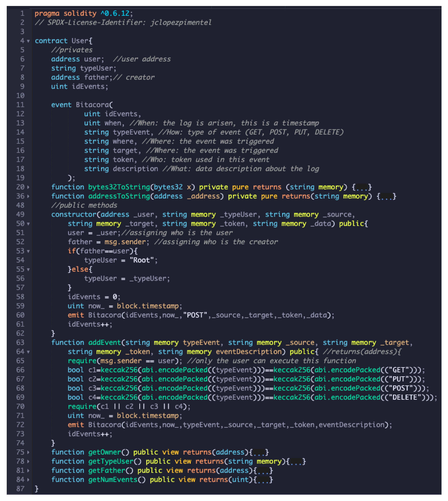
Task: Expand folded getOwner function at line 75
Action: [28, 452]
